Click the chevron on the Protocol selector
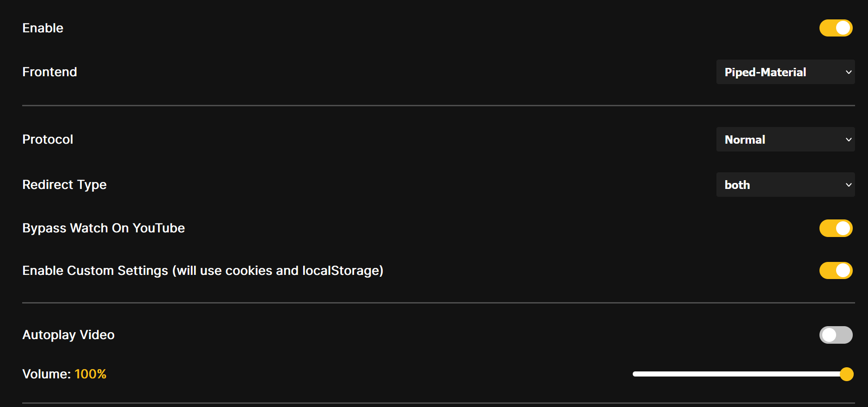The height and width of the screenshot is (407, 868). 849,139
